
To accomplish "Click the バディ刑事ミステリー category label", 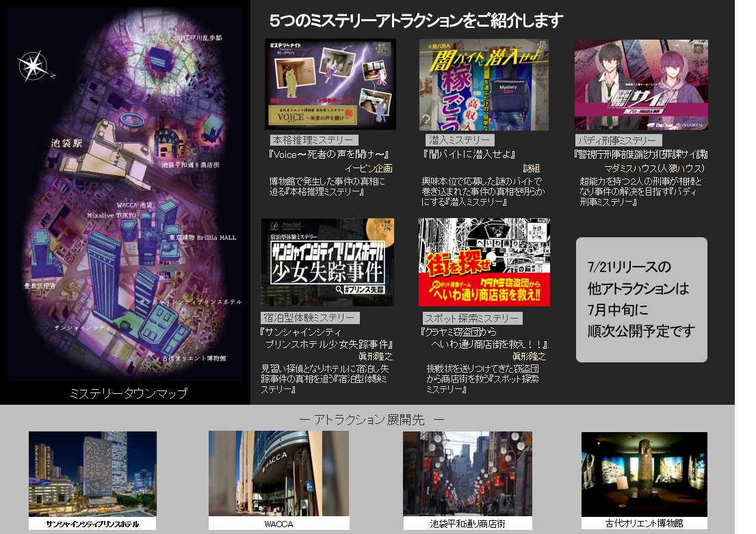I will tap(618, 140).
